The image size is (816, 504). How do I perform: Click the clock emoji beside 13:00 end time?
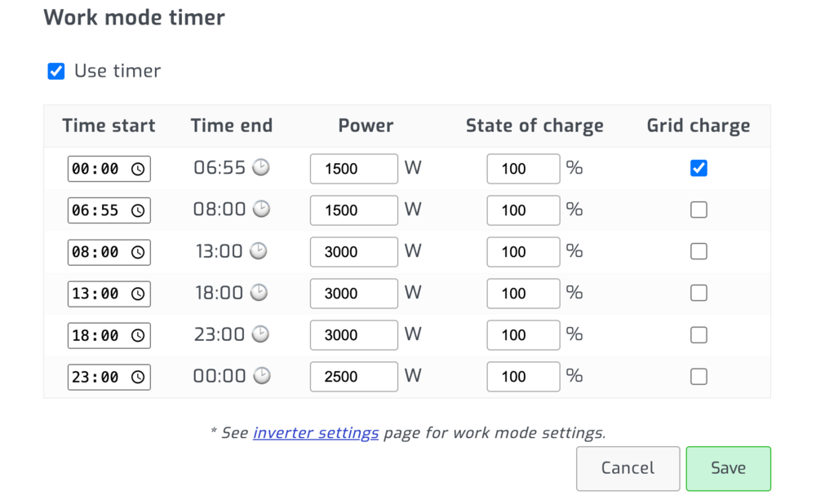[x=258, y=250]
